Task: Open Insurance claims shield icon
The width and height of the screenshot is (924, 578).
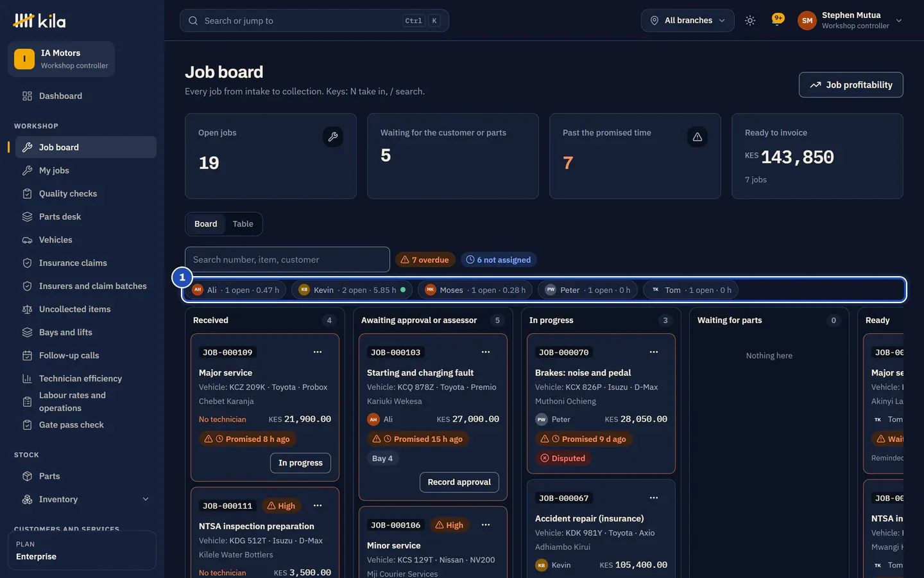Action: [x=27, y=263]
